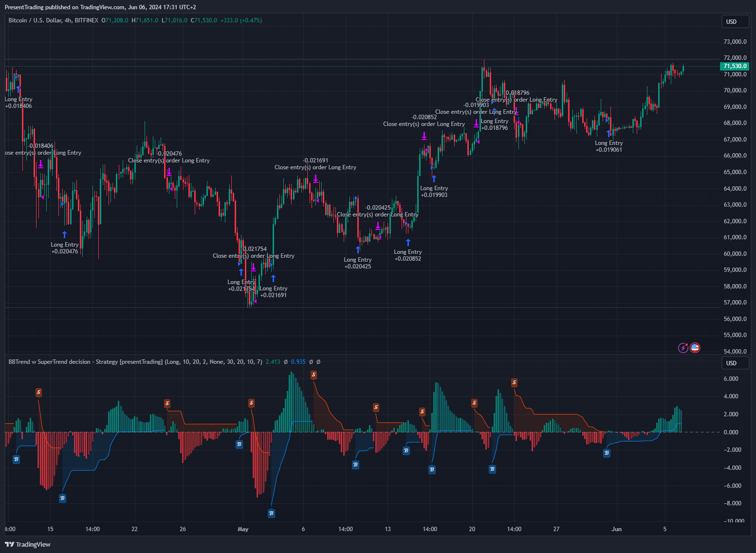Click the US flag event icon

point(695,348)
